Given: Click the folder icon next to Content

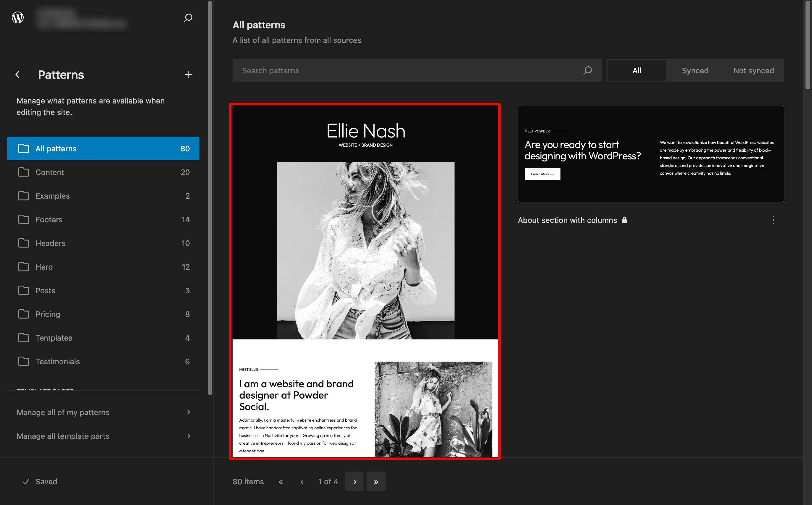Looking at the screenshot, I should pyautogui.click(x=23, y=172).
